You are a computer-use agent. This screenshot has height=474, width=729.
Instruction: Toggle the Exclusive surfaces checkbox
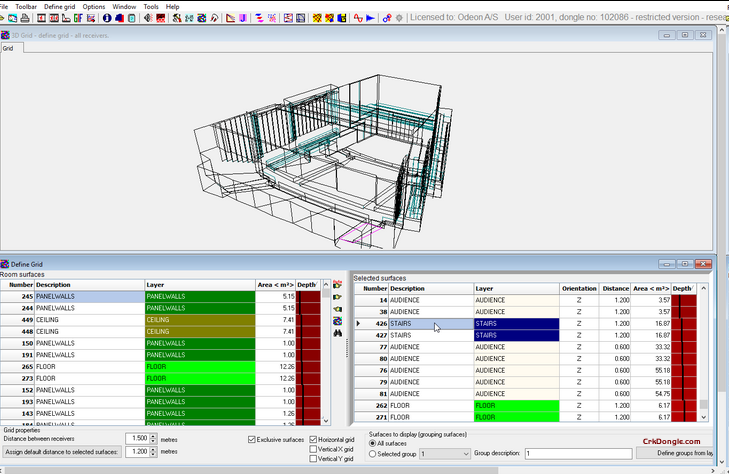[x=252, y=439]
